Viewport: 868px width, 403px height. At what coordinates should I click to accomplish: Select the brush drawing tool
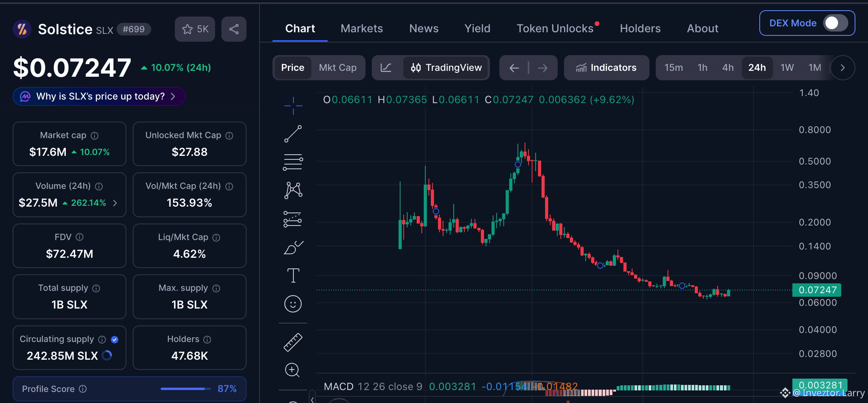click(x=293, y=248)
